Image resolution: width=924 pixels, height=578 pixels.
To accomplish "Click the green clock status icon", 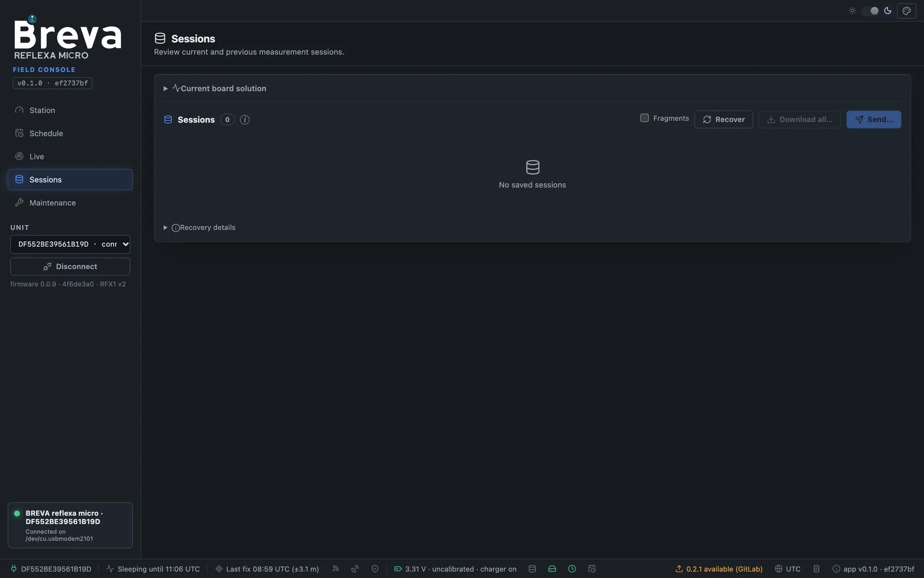I will point(572,569).
